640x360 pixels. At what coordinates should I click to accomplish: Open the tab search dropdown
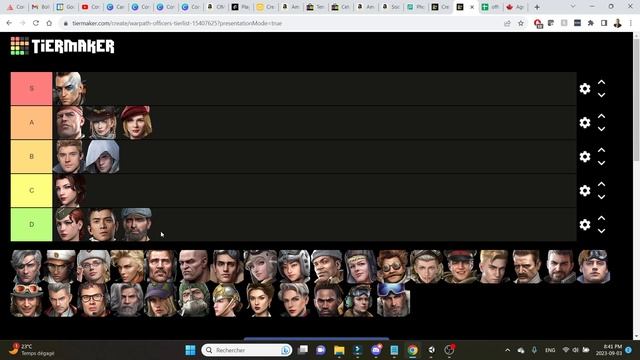[573, 7]
